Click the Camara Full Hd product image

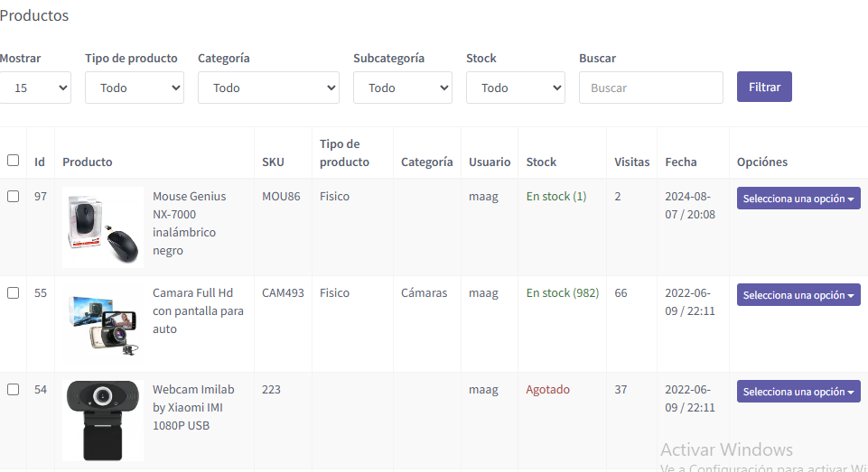(x=103, y=324)
